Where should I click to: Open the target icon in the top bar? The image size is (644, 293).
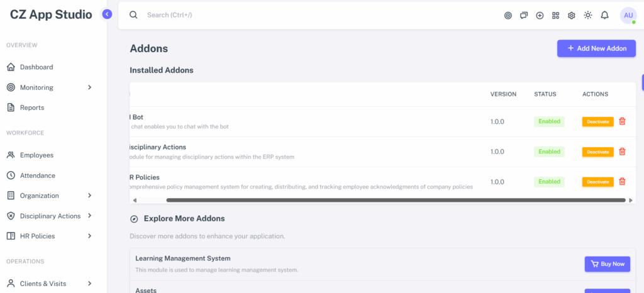[508, 16]
